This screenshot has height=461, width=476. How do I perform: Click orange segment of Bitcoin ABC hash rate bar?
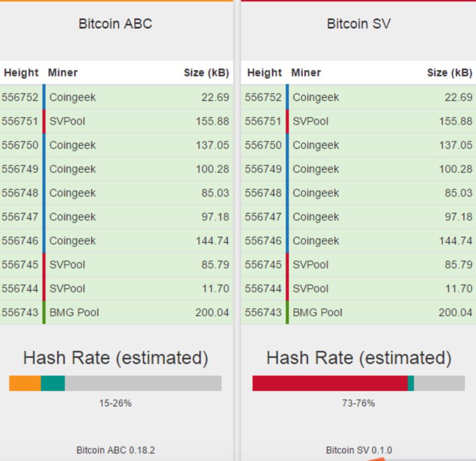coord(25,383)
